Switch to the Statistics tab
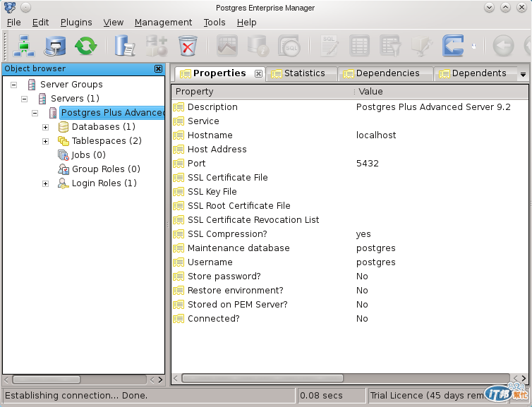Image resolution: width=532 pixels, height=407 pixels. click(301, 73)
